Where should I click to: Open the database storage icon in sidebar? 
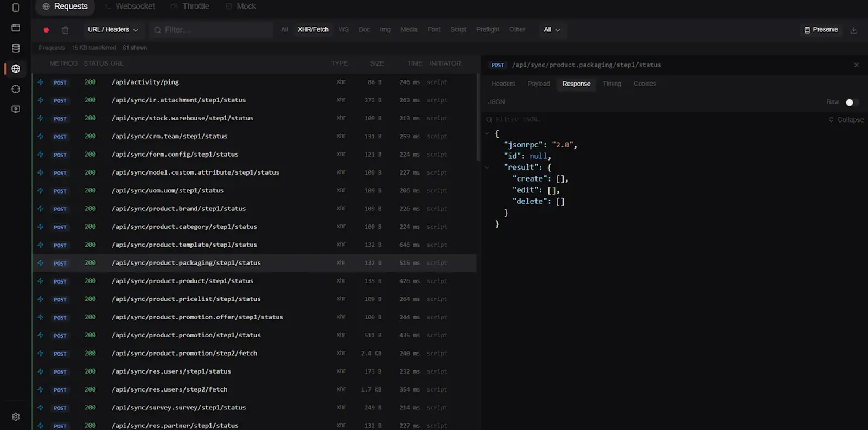tap(16, 48)
